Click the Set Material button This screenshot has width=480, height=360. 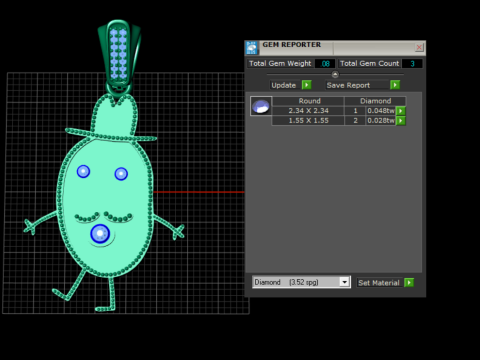379,283
